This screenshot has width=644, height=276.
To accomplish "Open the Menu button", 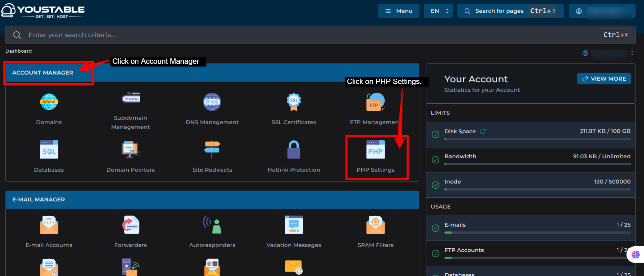I will [x=398, y=11].
